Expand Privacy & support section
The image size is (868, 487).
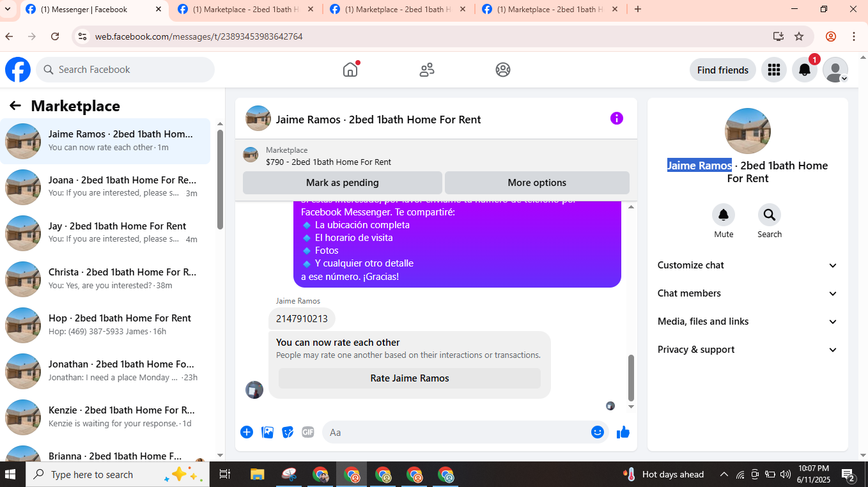(747, 350)
